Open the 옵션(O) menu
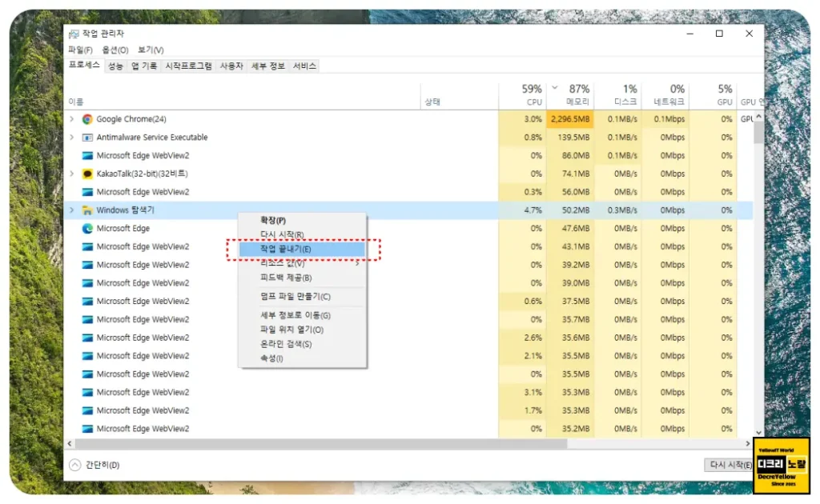820x504 pixels. coord(115,50)
